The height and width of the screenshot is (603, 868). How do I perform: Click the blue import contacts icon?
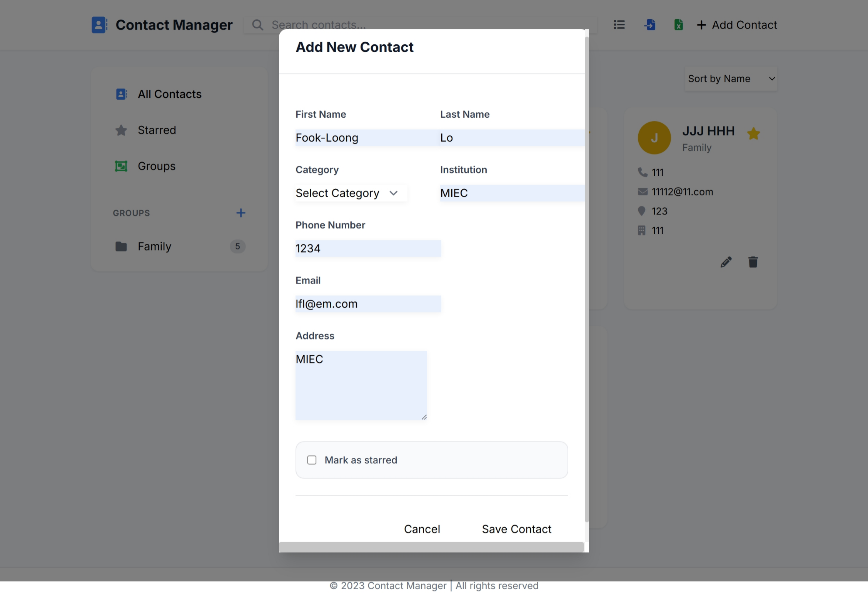coord(650,25)
